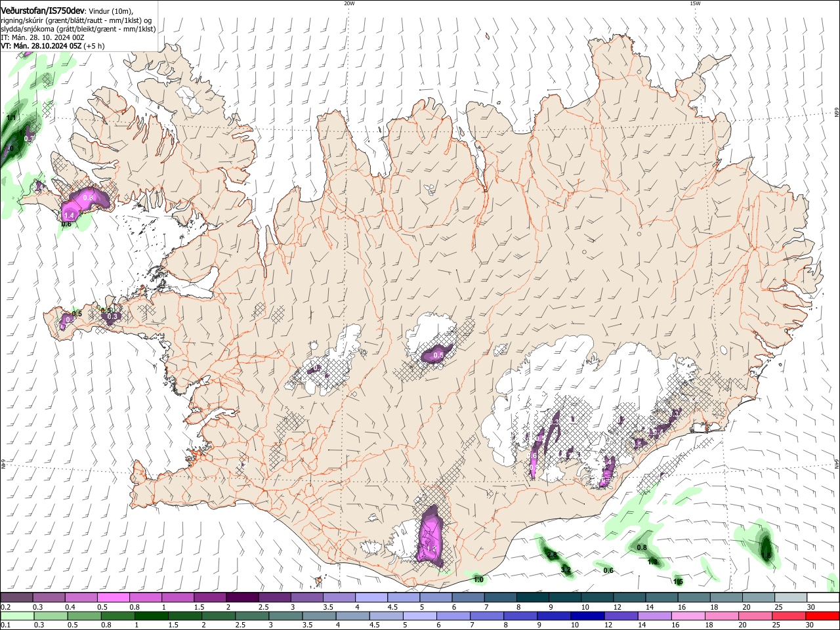The height and width of the screenshot is (630, 840).
Task: Select the 'slydda/snjókoma' description line
Action: click(78, 30)
